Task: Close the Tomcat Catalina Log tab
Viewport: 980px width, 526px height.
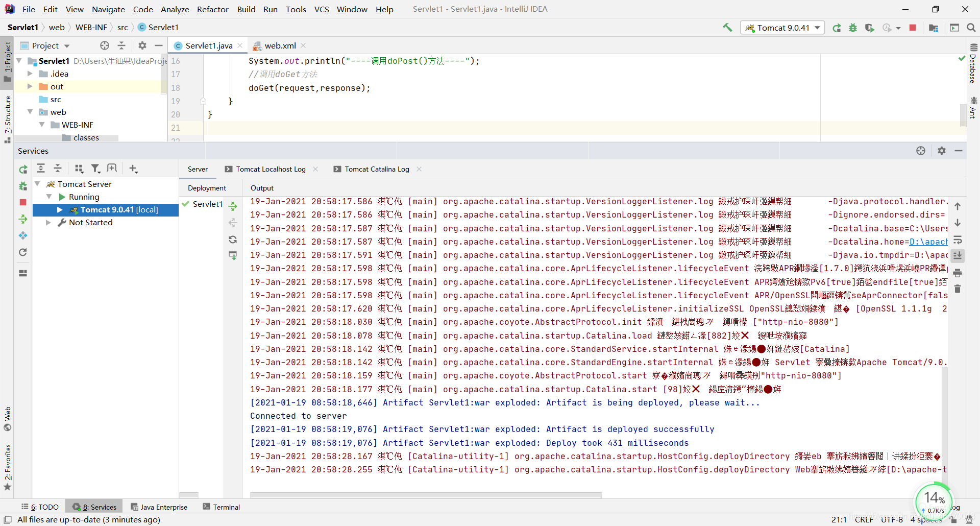Action: pyautogui.click(x=419, y=169)
